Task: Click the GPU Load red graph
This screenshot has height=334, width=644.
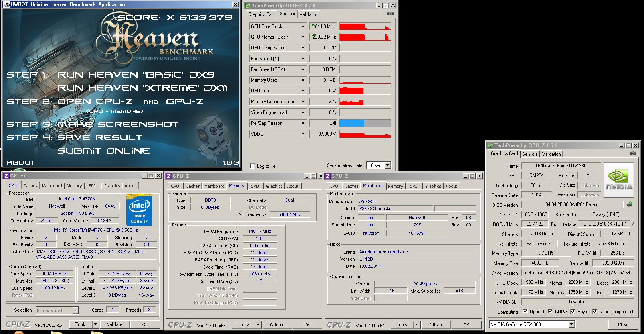Action: [365, 91]
